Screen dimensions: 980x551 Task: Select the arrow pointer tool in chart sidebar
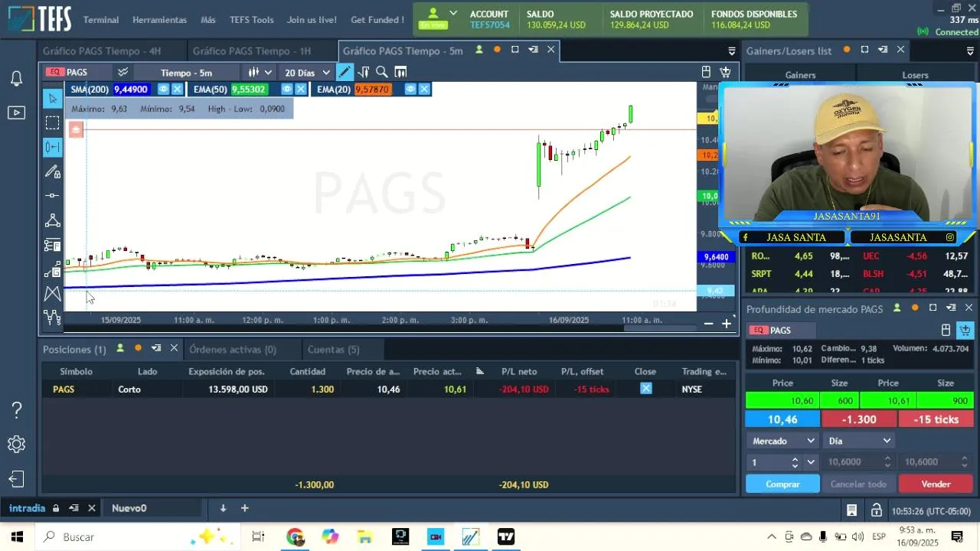pos(52,98)
